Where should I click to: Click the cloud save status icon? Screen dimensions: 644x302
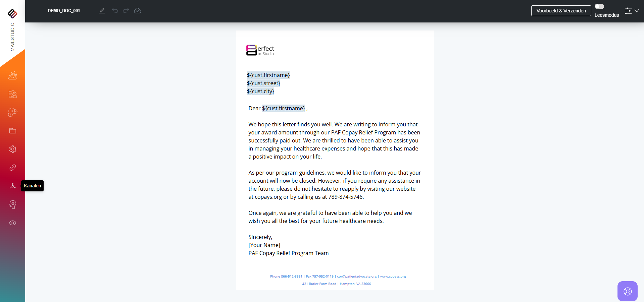click(138, 11)
